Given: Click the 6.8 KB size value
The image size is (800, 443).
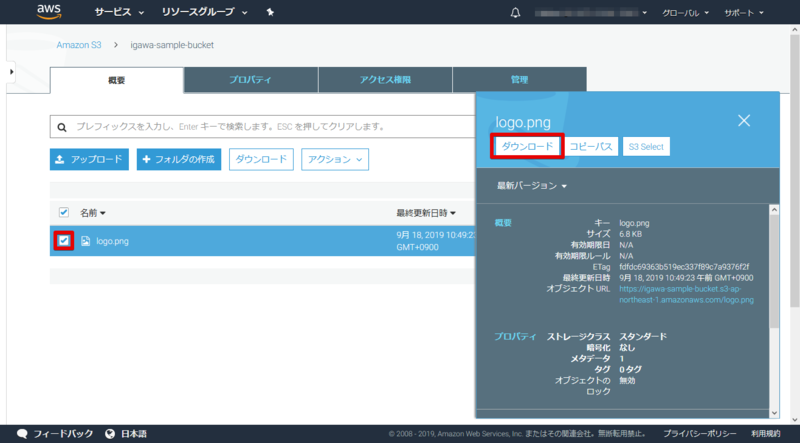Looking at the screenshot, I should coord(630,234).
